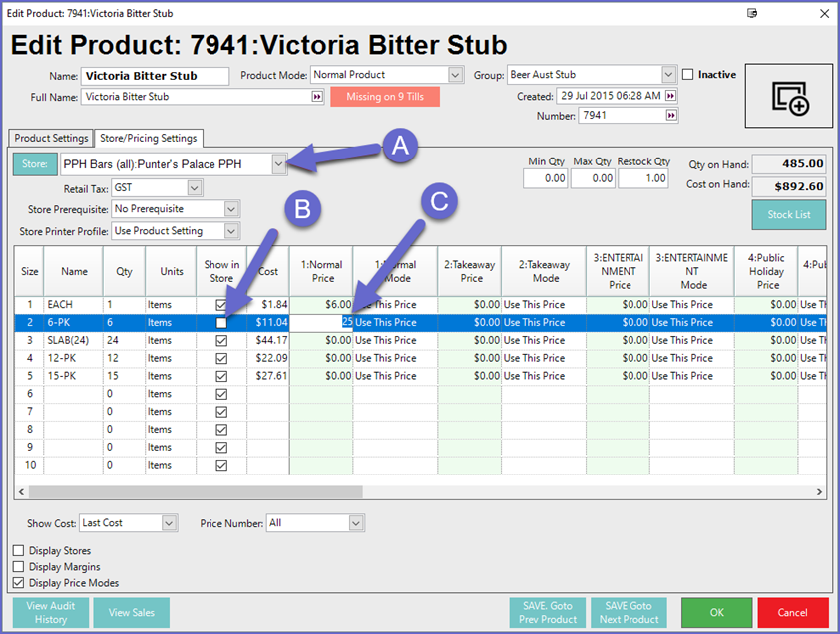This screenshot has height=634, width=840.
Task: Click the Qty on Hand value field
Action: tap(789, 164)
